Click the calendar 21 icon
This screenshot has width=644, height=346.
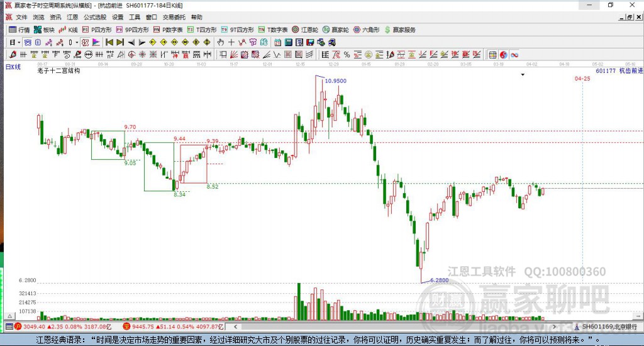[277, 42]
